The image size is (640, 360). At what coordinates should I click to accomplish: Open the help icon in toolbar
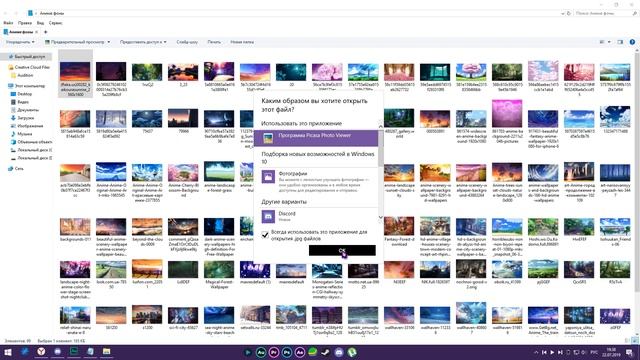pos(632,42)
